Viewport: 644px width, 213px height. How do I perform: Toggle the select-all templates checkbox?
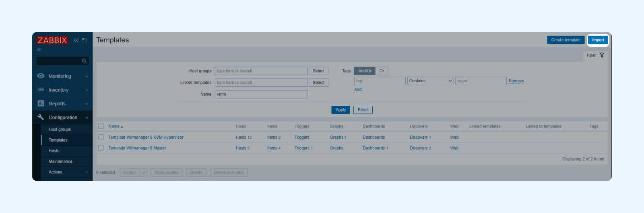point(101,126)
